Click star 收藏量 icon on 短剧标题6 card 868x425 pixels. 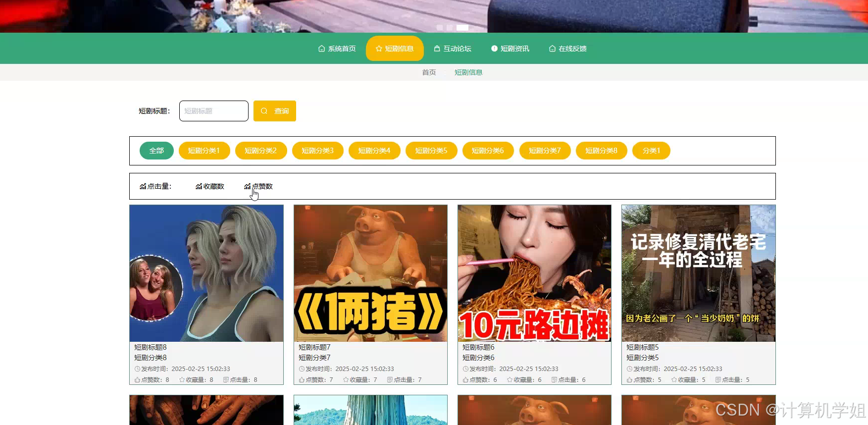tap(510, 380)
